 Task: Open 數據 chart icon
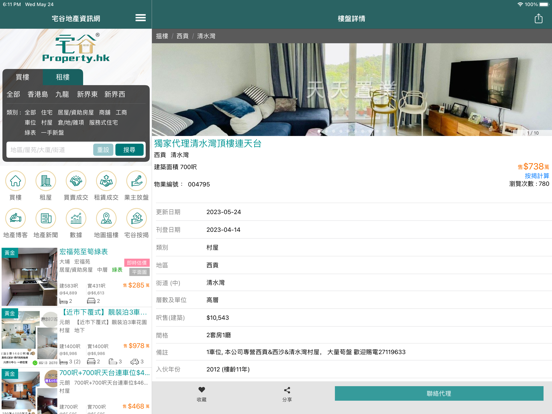click(x=76, y=219)
